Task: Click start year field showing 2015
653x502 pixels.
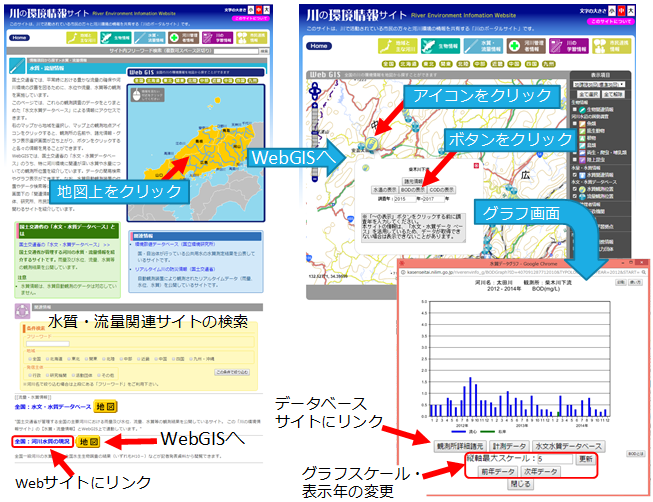Action: click(405, 199)
